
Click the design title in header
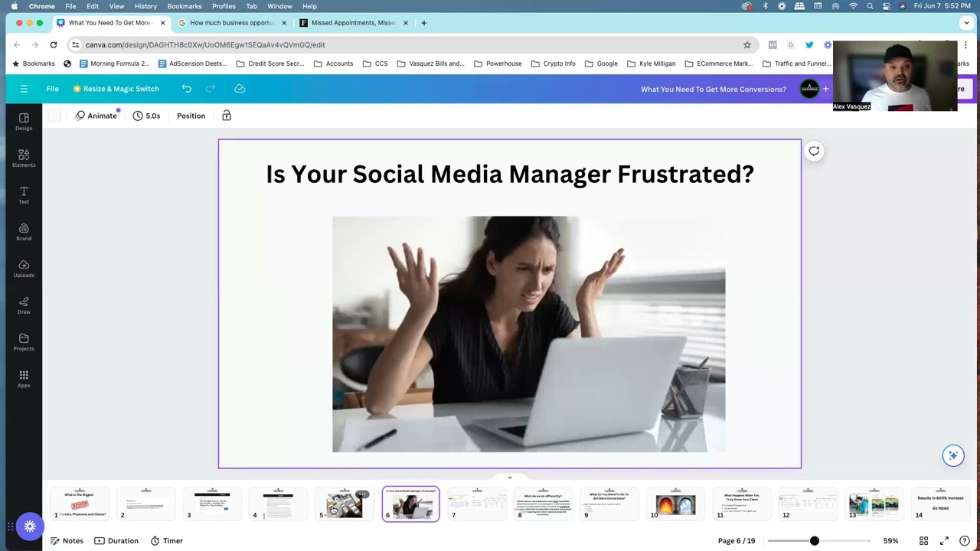pos(714,89)
